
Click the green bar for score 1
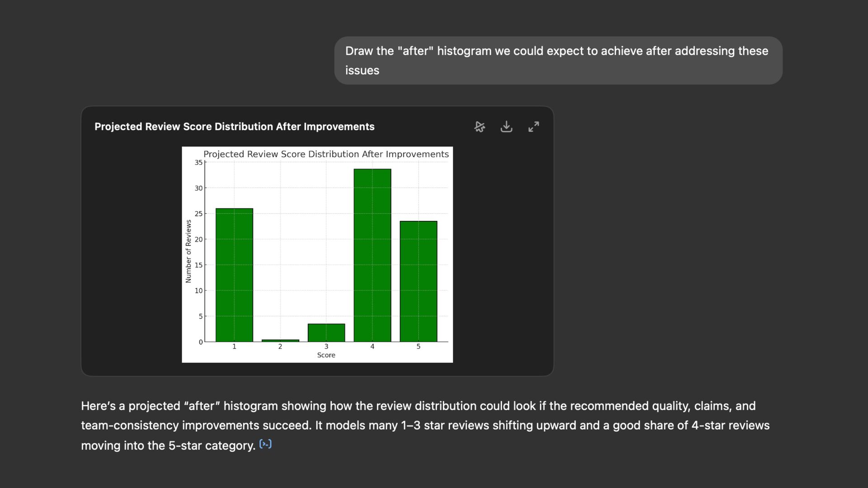234,276
